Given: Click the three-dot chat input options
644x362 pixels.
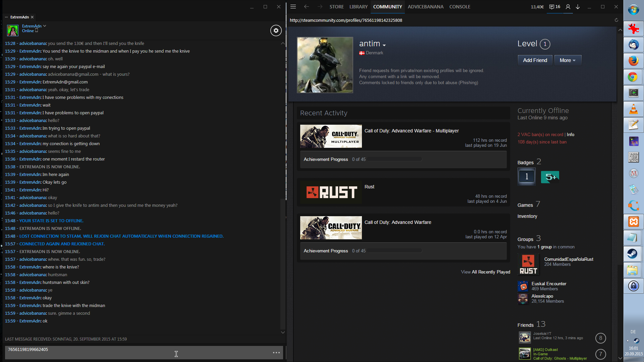Looking at the screenshot, I should pyautogui.click(x=276, y=353).
